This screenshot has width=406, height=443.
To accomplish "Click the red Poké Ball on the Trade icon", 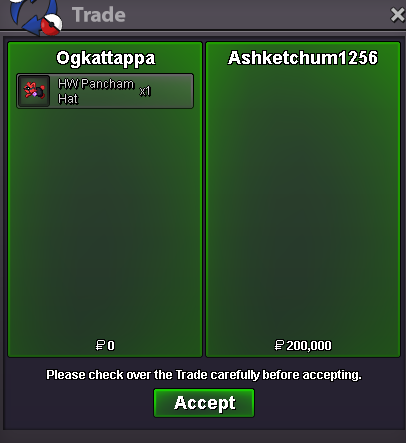I will tap(52, 25).
